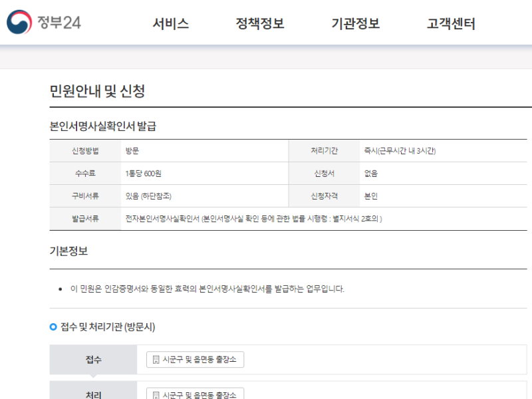532x399 pixels.
Task: Open the 고객센터 menu
Action: coord(451,23)
